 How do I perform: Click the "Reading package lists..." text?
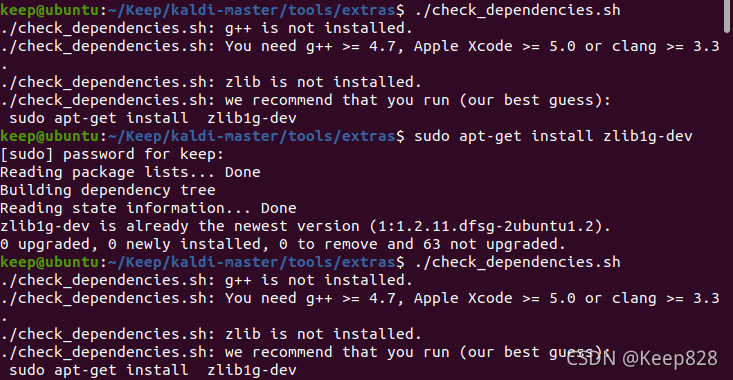point(108,172)
